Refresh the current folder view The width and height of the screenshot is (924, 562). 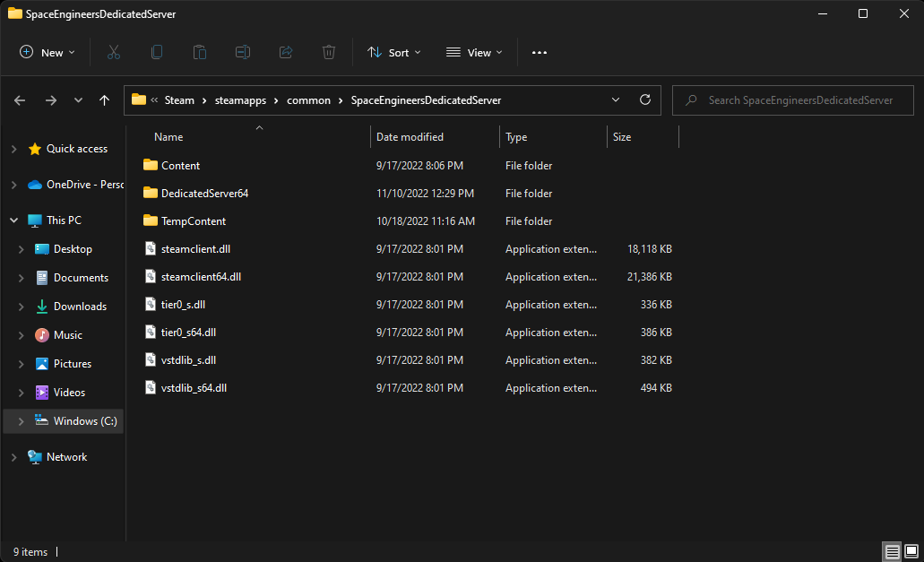645,99
